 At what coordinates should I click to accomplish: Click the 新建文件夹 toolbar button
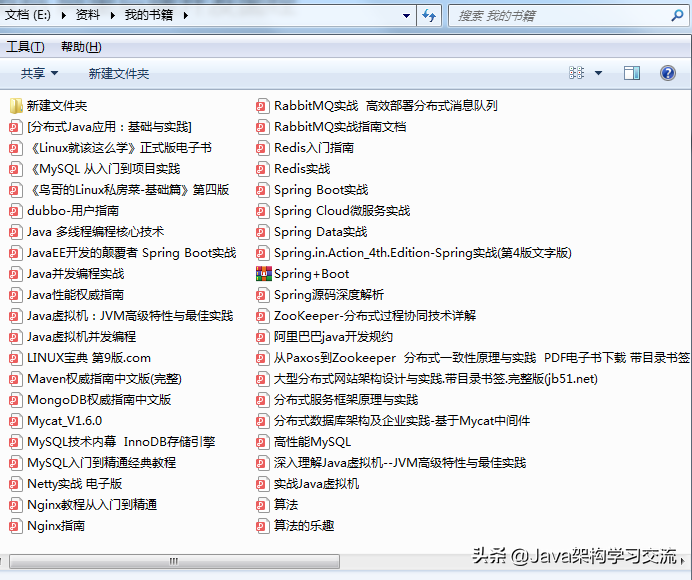coord(119,73)
